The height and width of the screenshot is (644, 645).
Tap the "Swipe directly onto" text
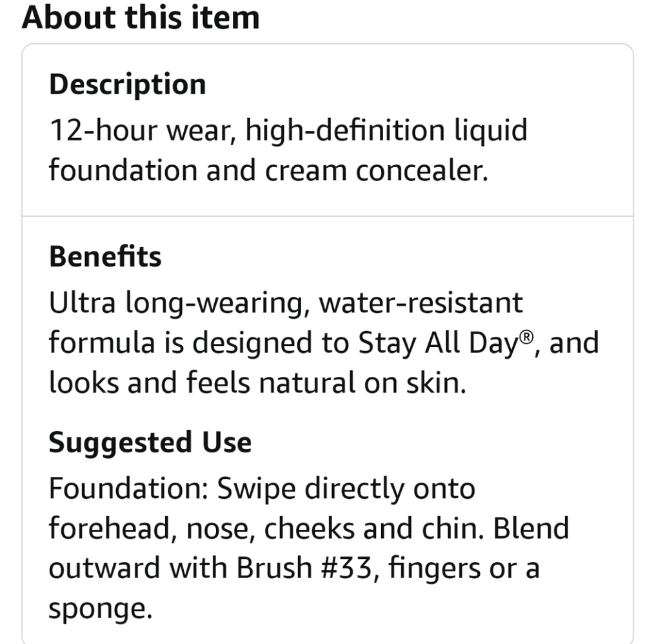tap(346, 489)
